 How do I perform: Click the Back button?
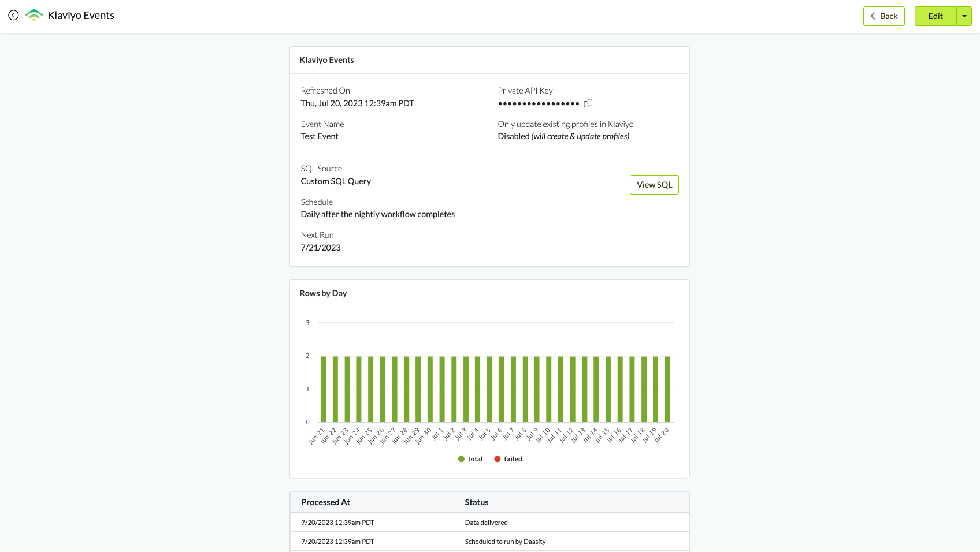pos(884,16)
